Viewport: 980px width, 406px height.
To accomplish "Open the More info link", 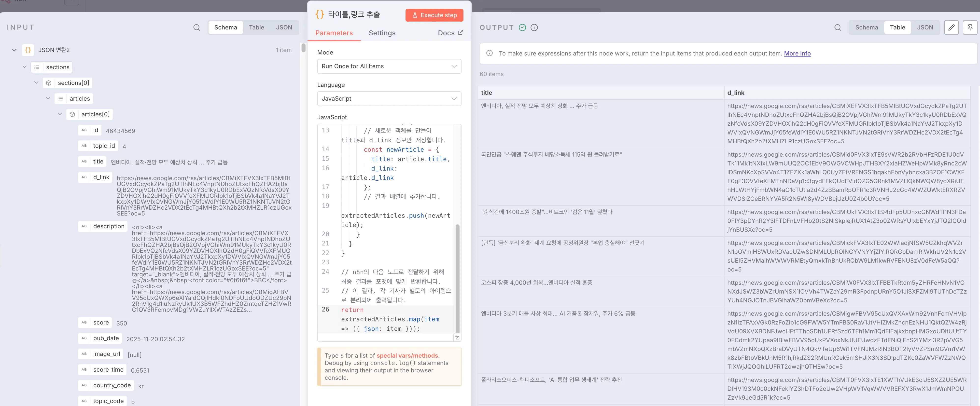I will coord(798,53).
